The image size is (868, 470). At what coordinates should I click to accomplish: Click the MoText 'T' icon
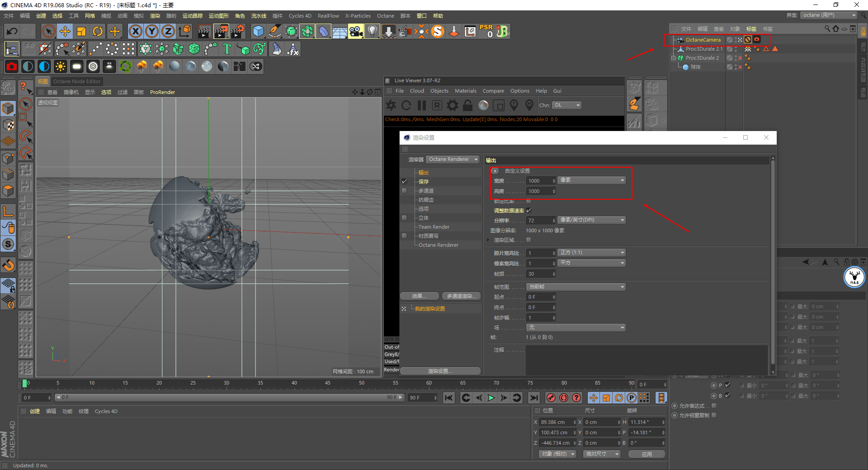click(227, 49)
